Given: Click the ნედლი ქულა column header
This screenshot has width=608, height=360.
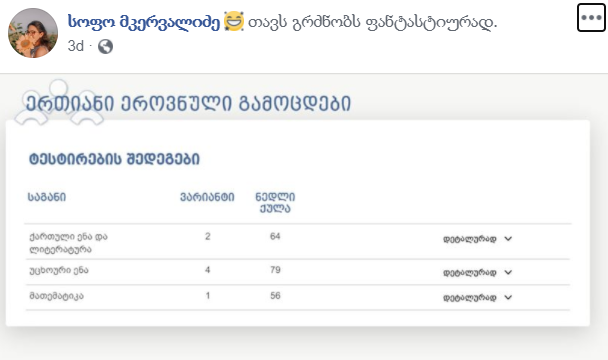Looking at the screenshot, I should [x=275, y=202].
